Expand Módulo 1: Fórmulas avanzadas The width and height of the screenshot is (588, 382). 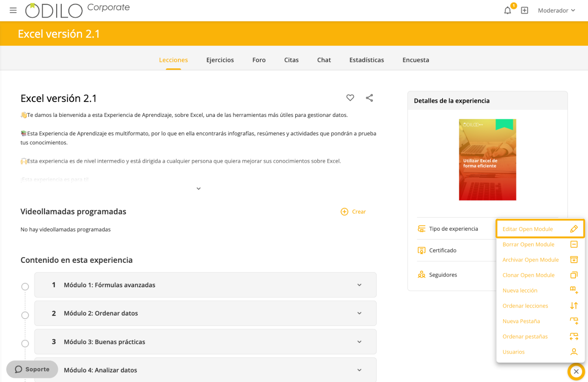(205, 285)
